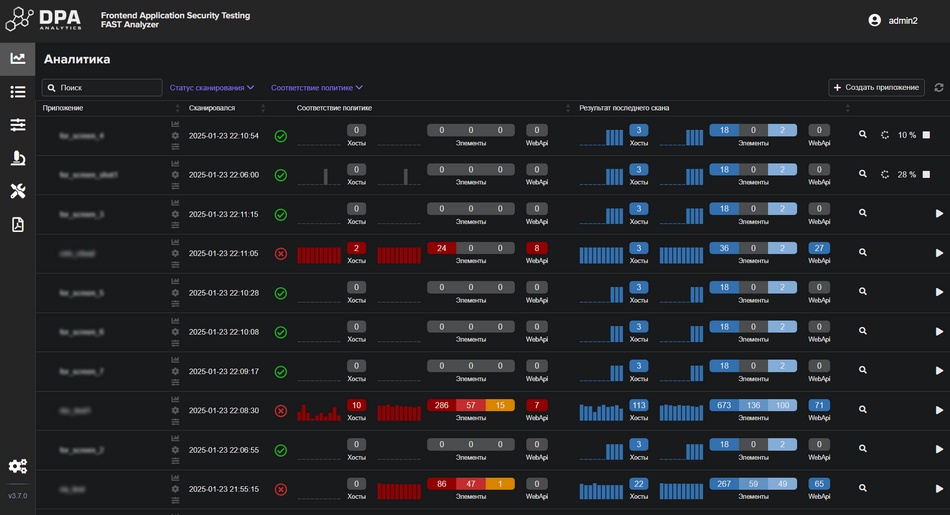
Task: Open the gears system settings icon
Action: coord(17,466)
